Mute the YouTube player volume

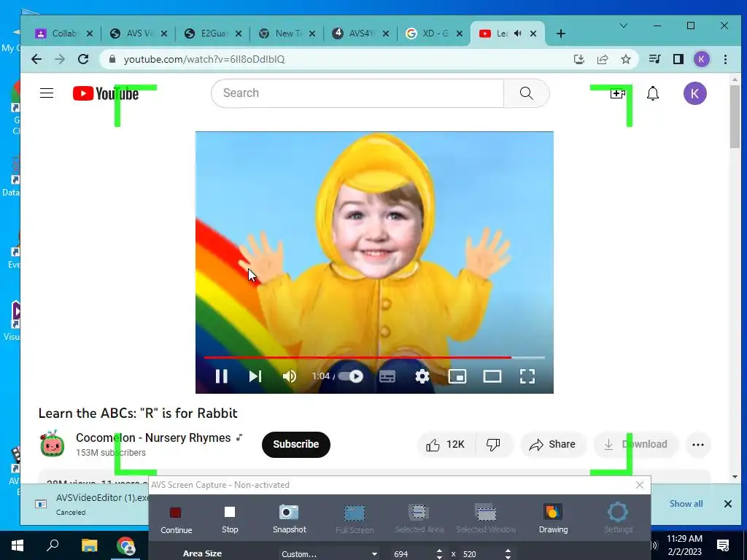pos(289,376)
